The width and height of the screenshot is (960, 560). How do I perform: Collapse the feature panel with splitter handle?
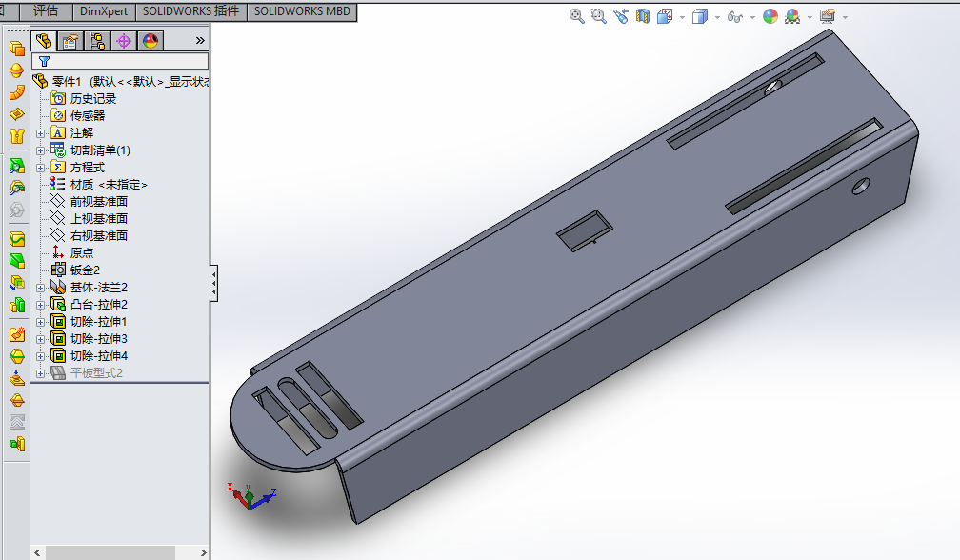tap(213, 283)
